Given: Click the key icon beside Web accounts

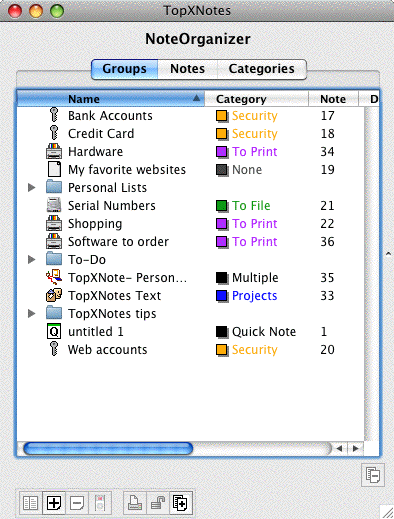Looking at the screenshot, I should (54, 349).
